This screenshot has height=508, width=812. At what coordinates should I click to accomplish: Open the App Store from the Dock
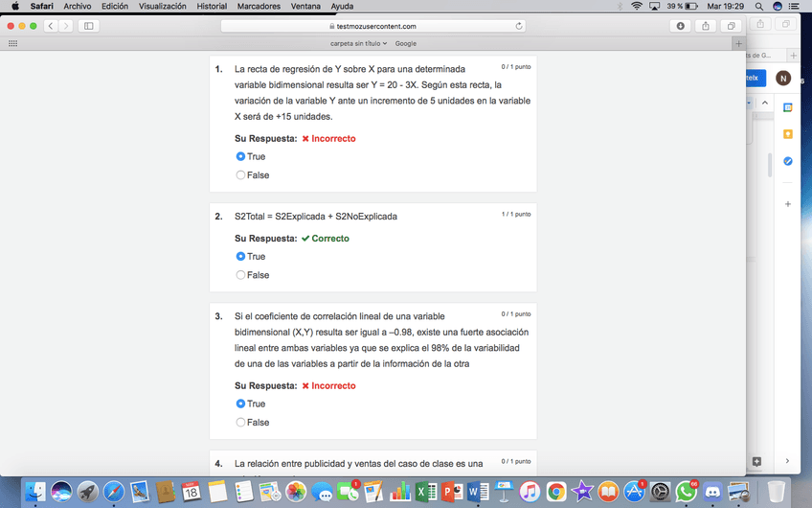point(634,492)
